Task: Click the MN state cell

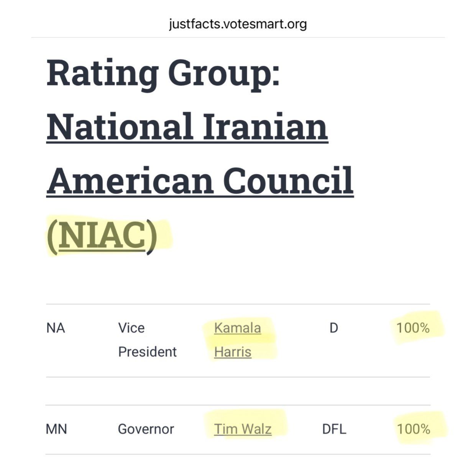Action: tap(56, 429)
